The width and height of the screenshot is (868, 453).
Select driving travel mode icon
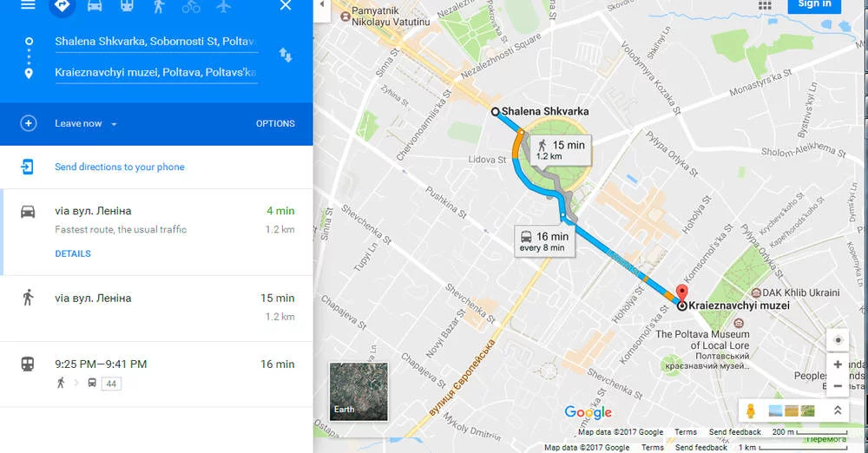point(95,5)
